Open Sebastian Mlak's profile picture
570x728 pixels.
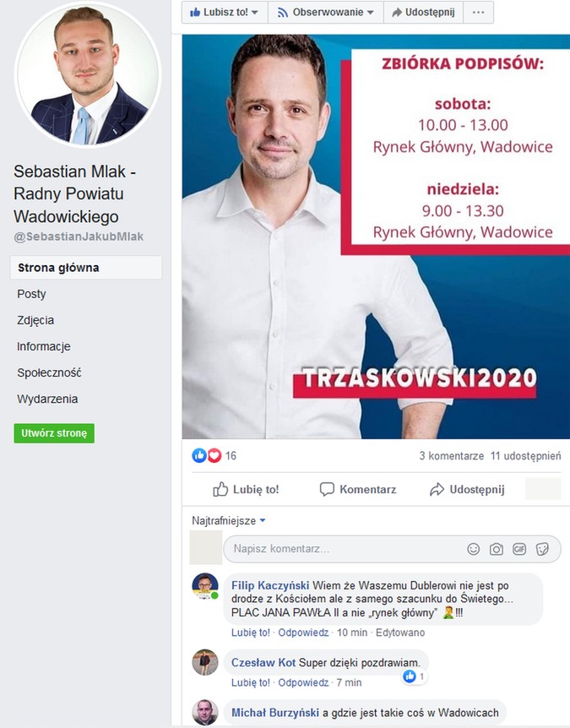tap(88, 75)
